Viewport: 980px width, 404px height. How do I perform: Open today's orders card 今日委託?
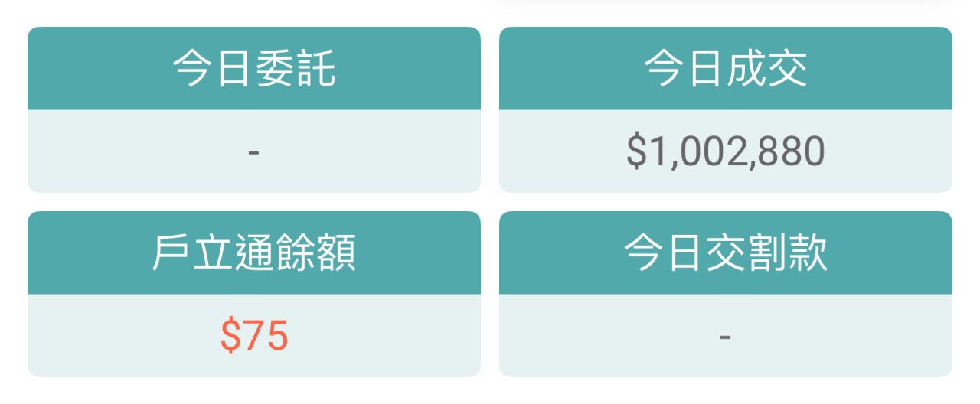pos(254,109)
